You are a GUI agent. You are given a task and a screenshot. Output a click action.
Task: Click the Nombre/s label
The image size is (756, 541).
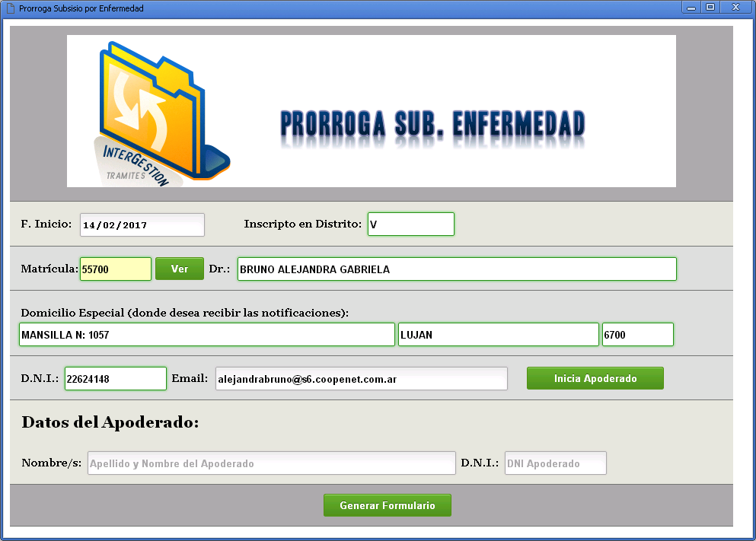pyautogui.click(x=52, y=463)
